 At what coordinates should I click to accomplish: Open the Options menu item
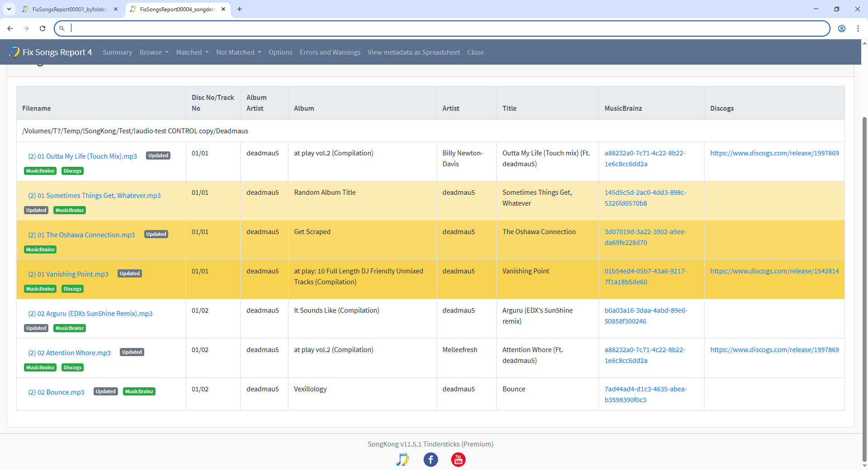[280, 52]
